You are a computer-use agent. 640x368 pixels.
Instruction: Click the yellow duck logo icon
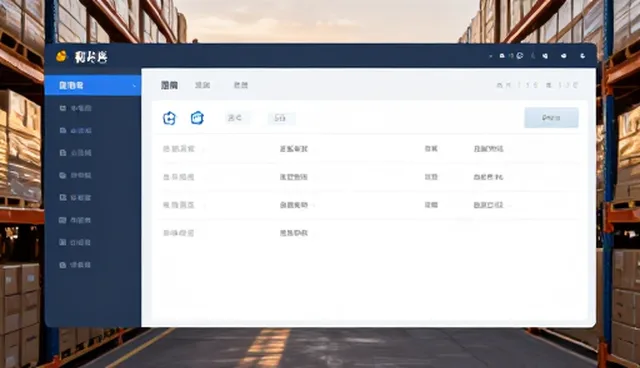click(61, 56)
